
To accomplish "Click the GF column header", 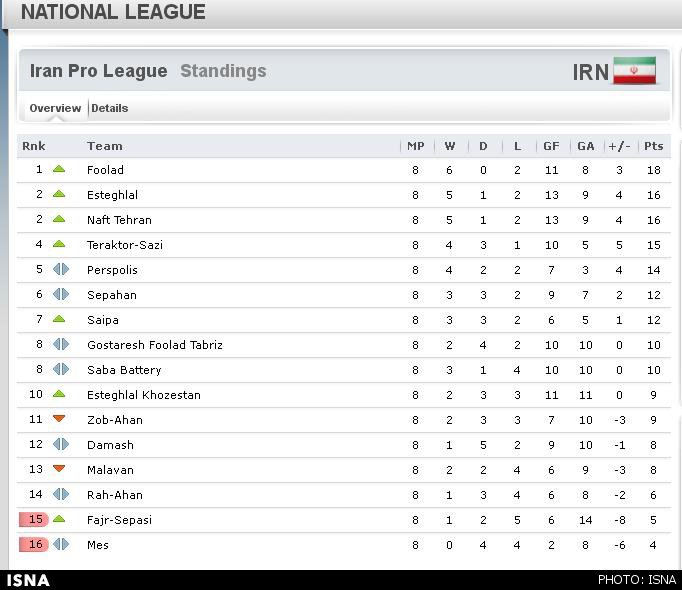I will 551,146.
